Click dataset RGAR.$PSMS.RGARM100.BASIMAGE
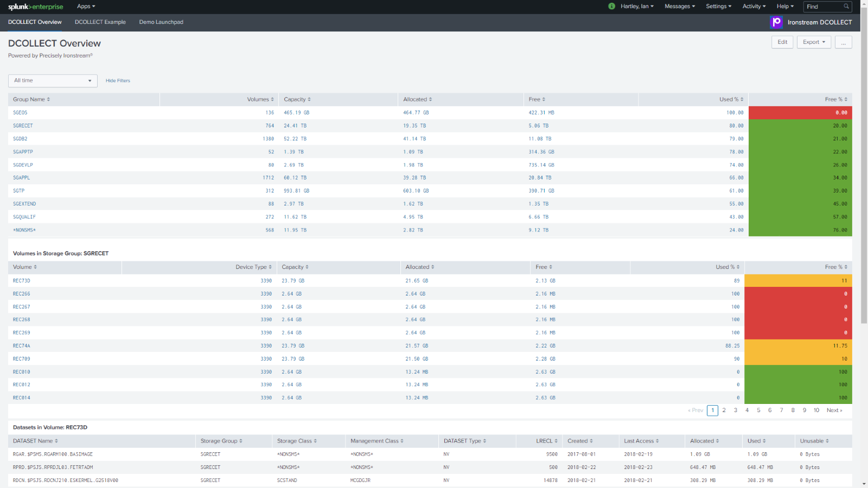The image size is (868, 488). (x=53, y=454)
